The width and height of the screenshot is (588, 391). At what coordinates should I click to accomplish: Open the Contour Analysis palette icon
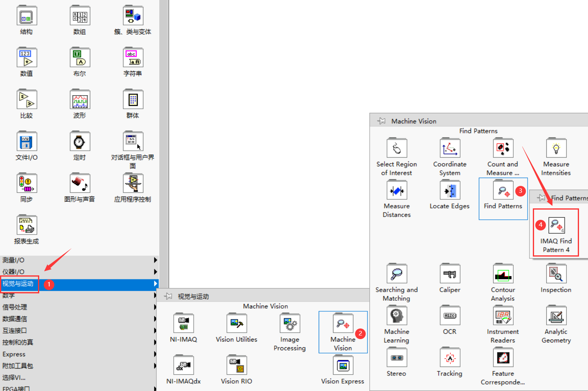[x=503, y=274]
